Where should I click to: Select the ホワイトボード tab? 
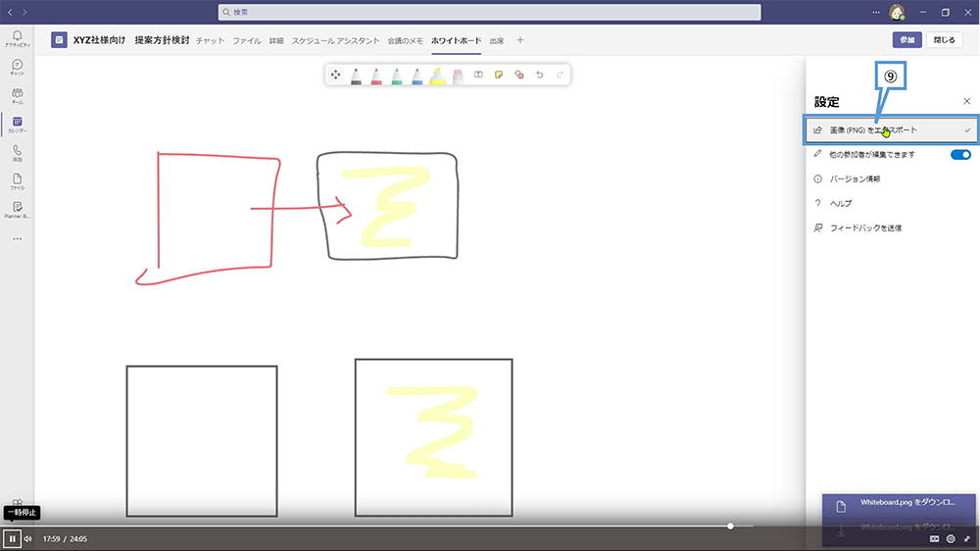pyautogui.click(x=457, y=40)
